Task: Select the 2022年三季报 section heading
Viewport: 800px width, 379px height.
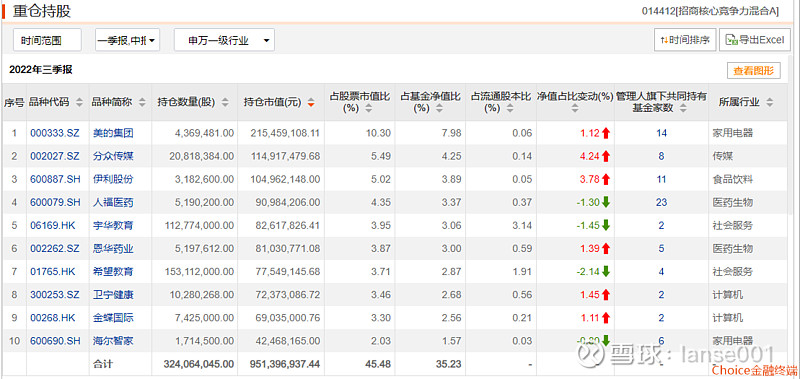Action: 41,70
